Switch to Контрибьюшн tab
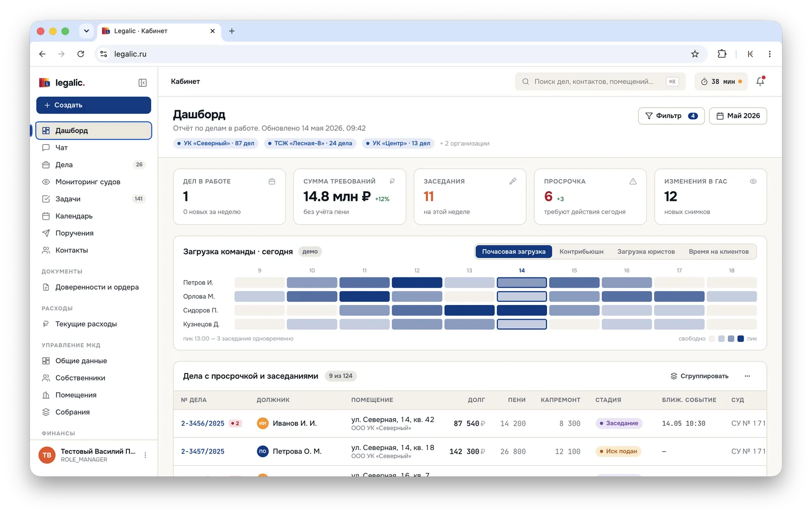Viewport: 812px width, 516px height. pyautogui.click(x=582, y=252)
